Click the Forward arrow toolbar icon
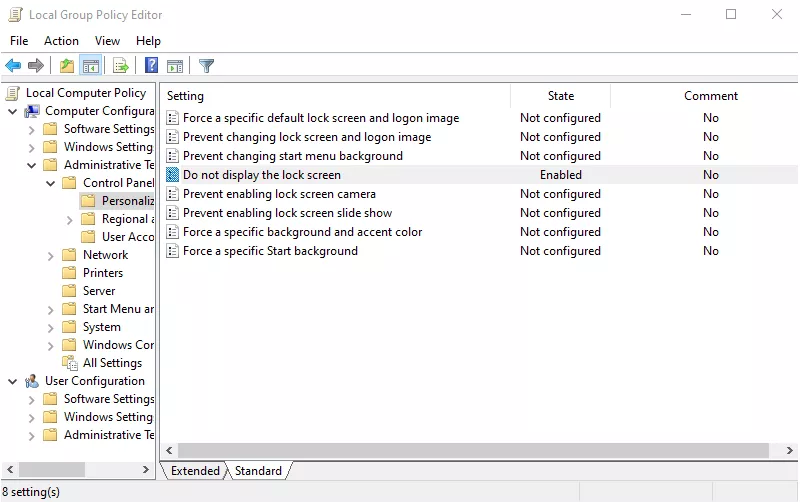Screen dimensions: 800x502 pos(36,65)
